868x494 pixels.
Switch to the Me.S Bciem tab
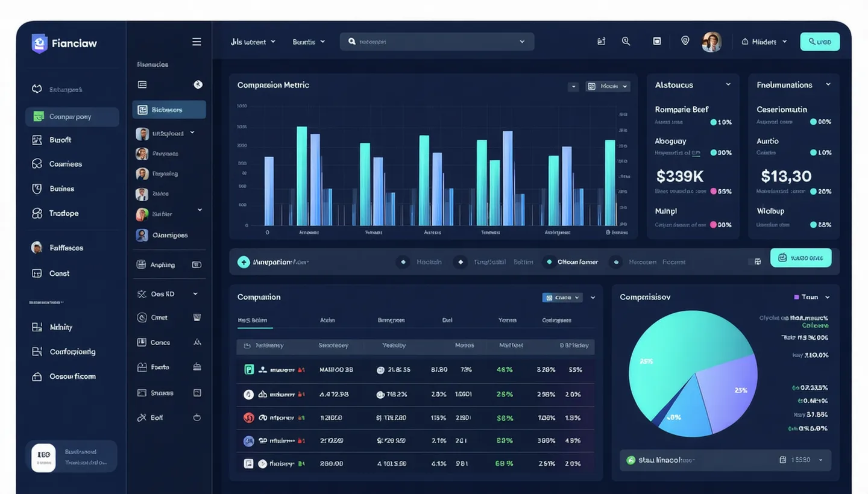click(x=253, y=320)
